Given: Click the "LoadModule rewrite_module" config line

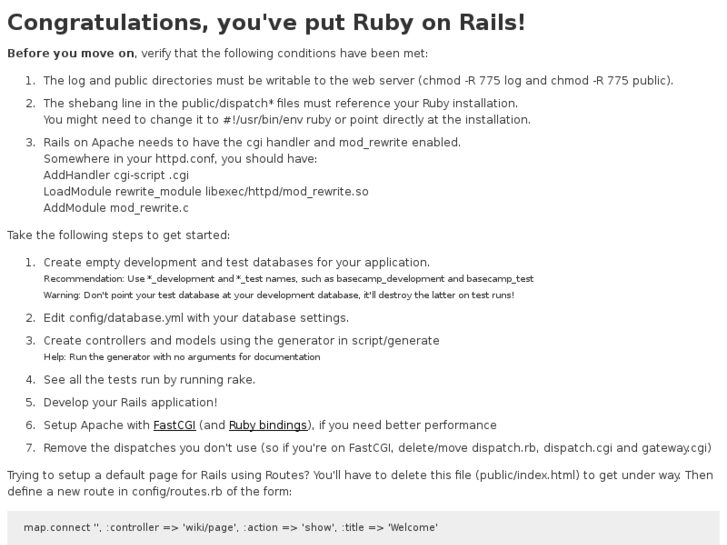Looking at the screenshot, I should pyautogui.click(x=206, y=191).
